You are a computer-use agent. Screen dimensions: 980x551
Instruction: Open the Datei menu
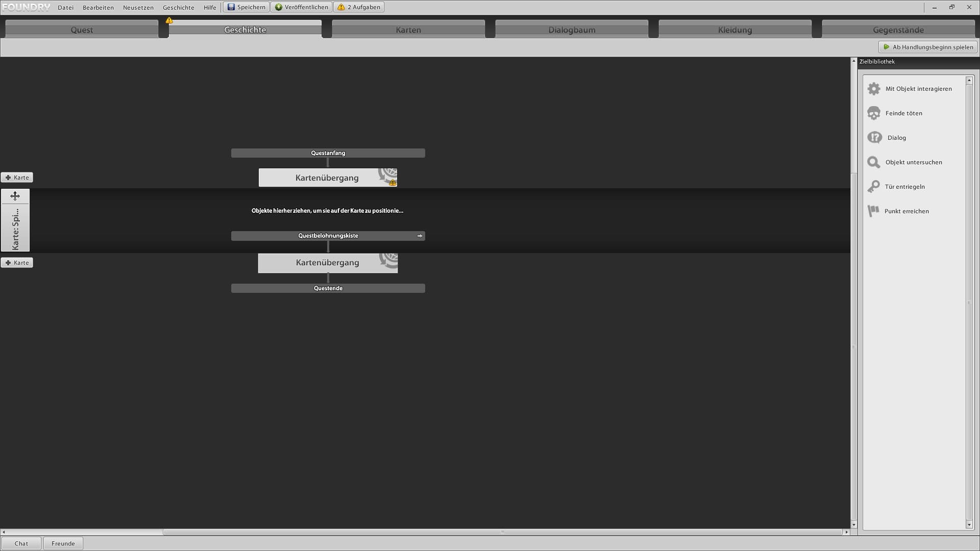65,8
